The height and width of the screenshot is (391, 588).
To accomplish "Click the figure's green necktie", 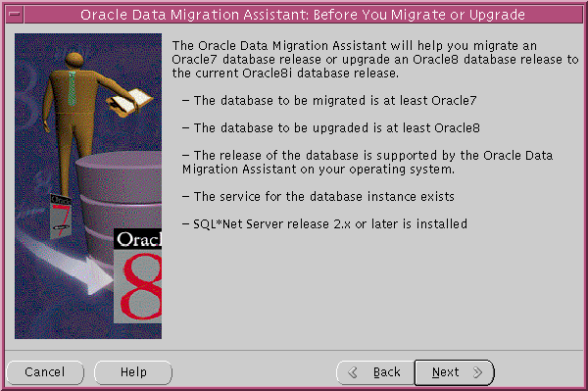I will click(72, 88).
